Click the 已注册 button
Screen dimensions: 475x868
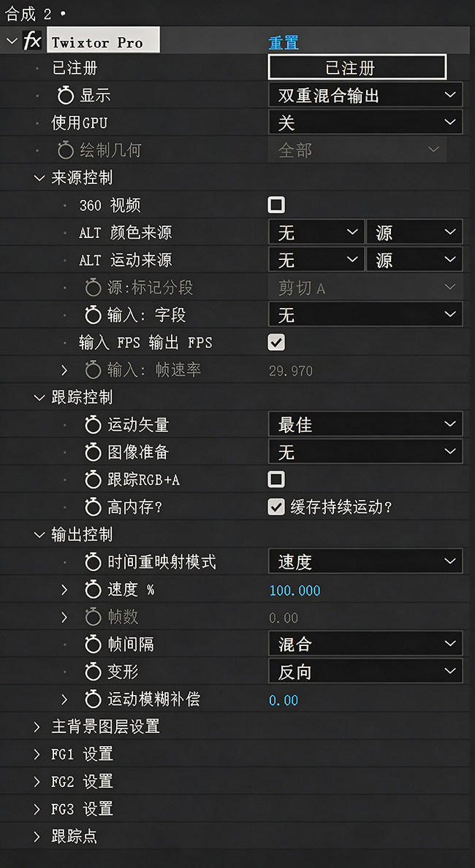(x=357, y=68)
